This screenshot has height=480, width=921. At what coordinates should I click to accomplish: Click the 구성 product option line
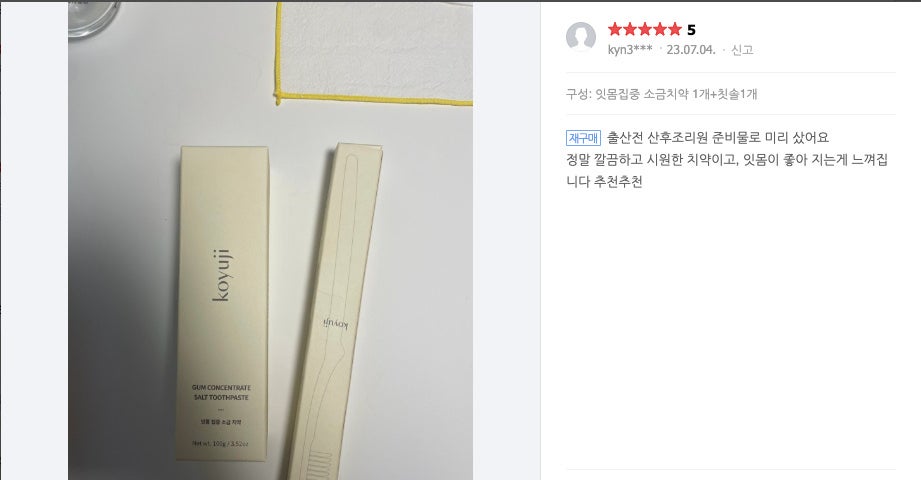661,93
